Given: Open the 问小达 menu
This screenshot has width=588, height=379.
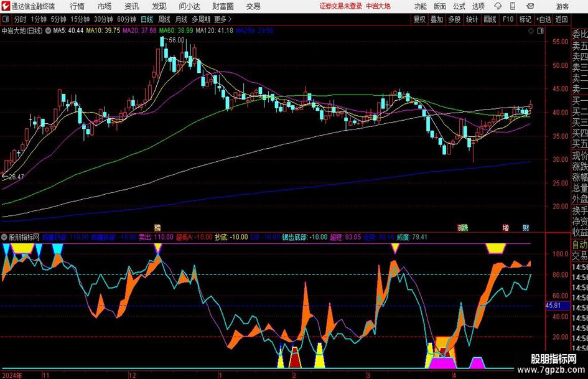Looking at the screenshot, I should [x=189, y=6].
